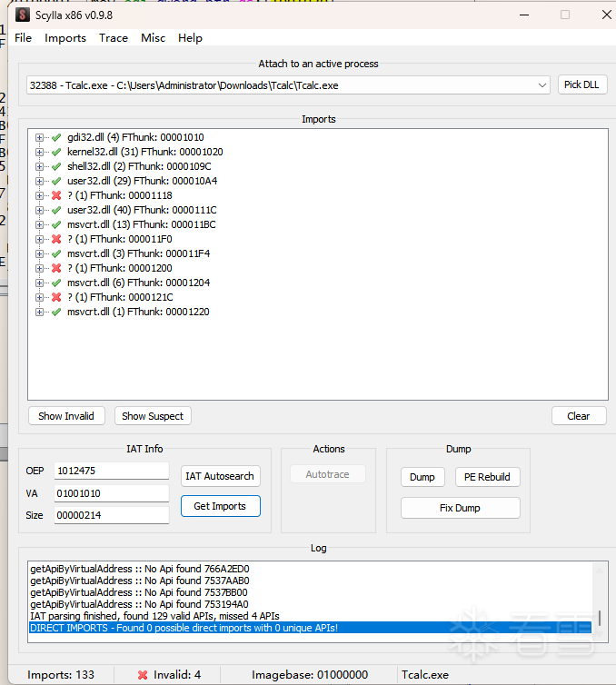Select log line ending 753194A0
Viewport: 616px width, 685px height.
click(x=139, y=604)
